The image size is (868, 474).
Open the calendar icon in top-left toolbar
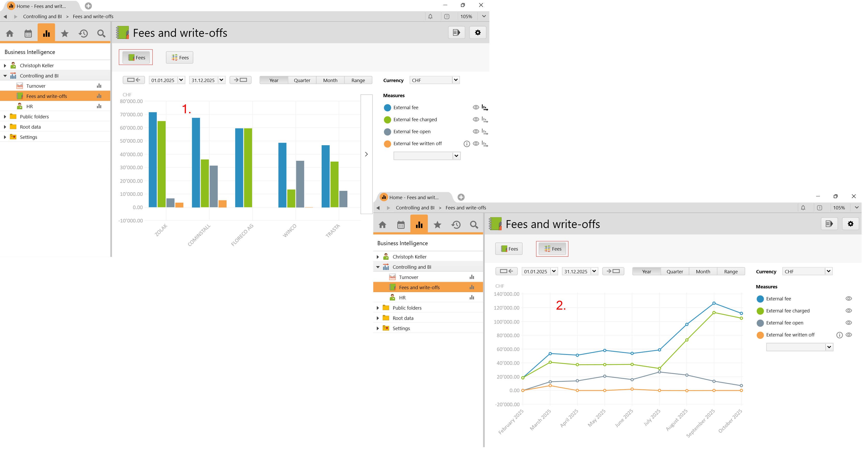tap(28, 33)
